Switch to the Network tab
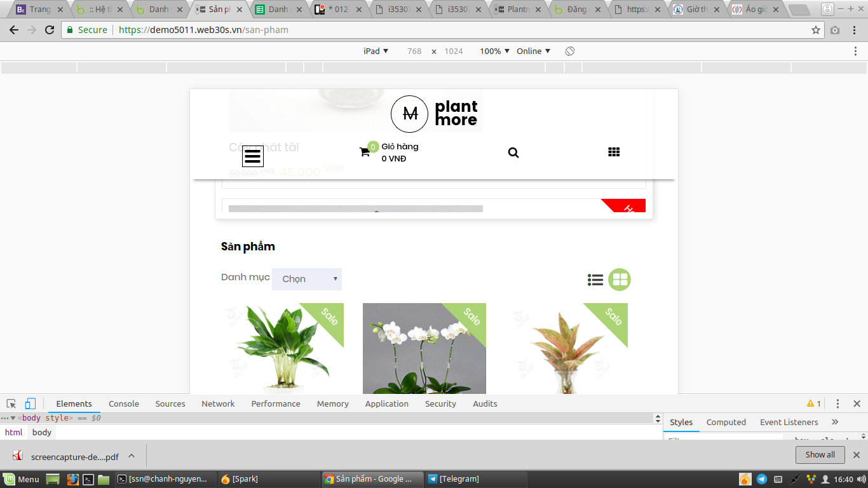868x488 pixels. (x=218, y=403)
